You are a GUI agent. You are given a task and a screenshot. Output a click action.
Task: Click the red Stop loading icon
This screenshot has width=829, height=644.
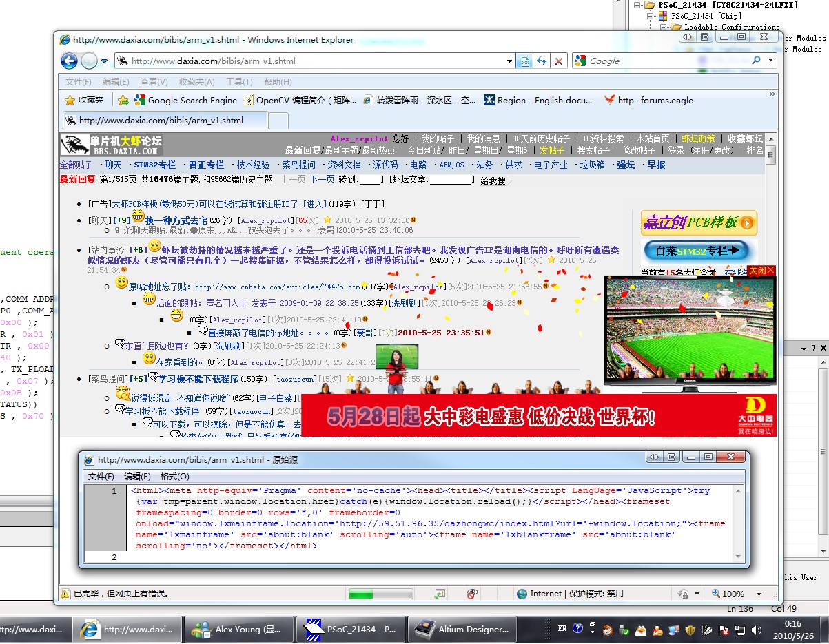tap(559, 61)
